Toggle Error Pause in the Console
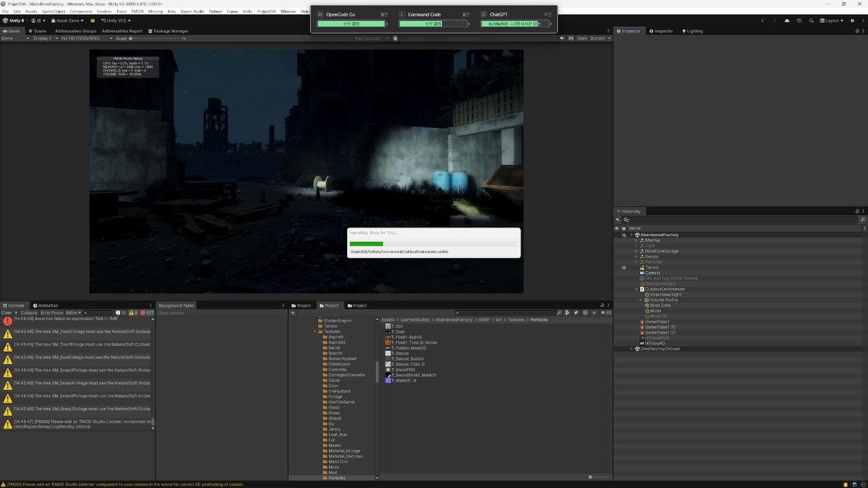The width and height of the screenshot is (868, 488). pyautogui.click(x=52, y=312)
